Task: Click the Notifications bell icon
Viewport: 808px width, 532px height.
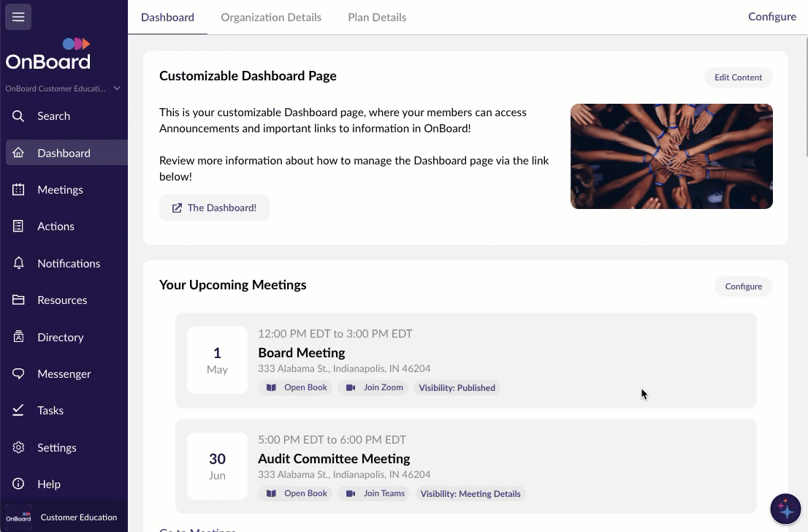Action: [19, 263]
